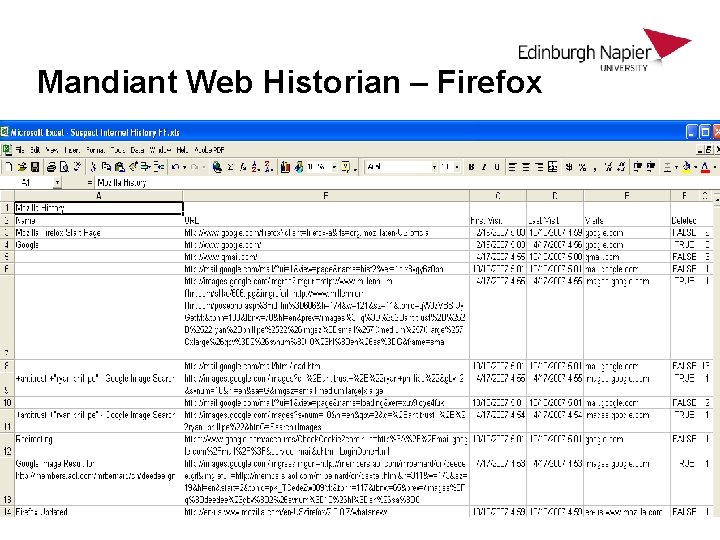Apply Currency style
This screenshot has height=540, width=720.
click(x=569, y=167)
